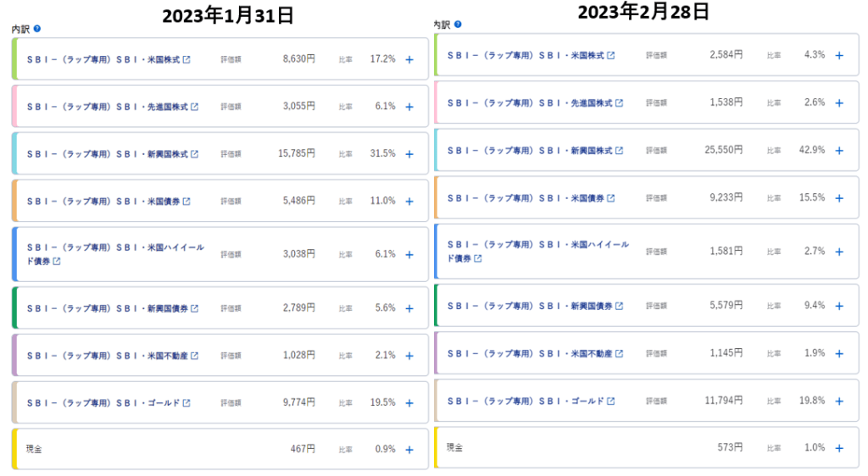Open the 内訳 help icon in the January panel

click(37, 29)
